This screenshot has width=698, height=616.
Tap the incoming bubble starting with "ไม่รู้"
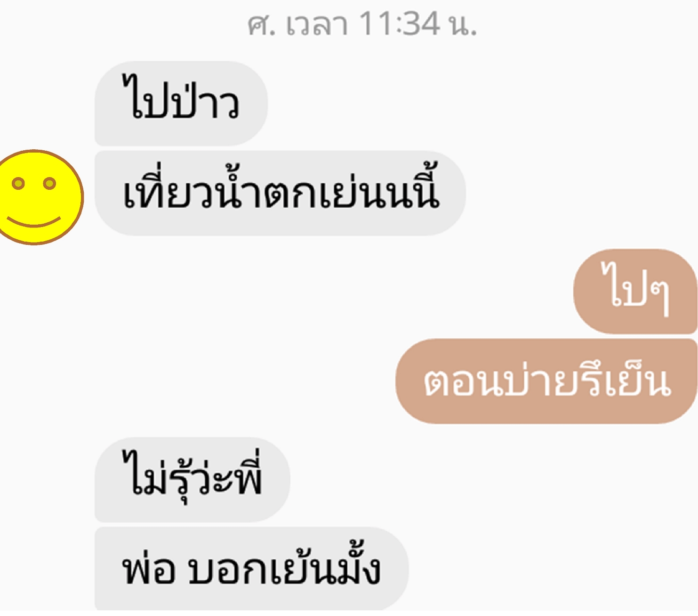193,480
